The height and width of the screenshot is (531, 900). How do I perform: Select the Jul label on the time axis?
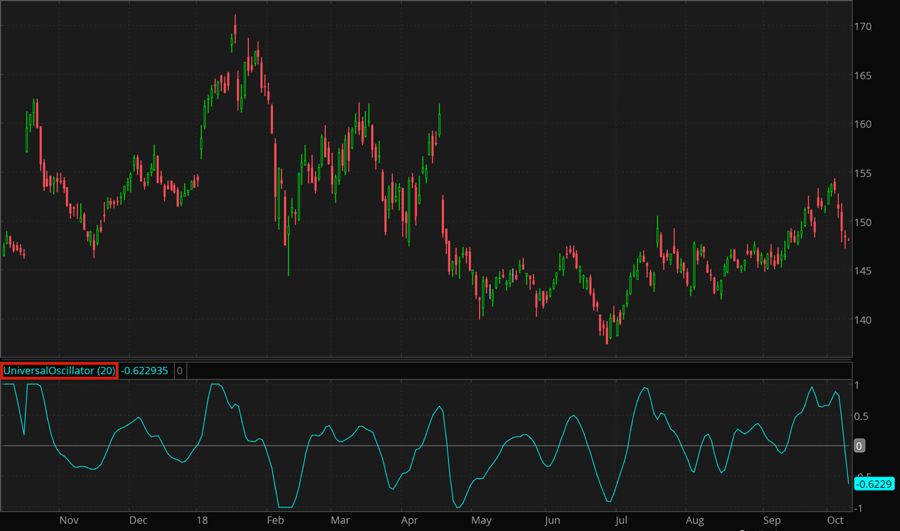click(x=621, y=521)
